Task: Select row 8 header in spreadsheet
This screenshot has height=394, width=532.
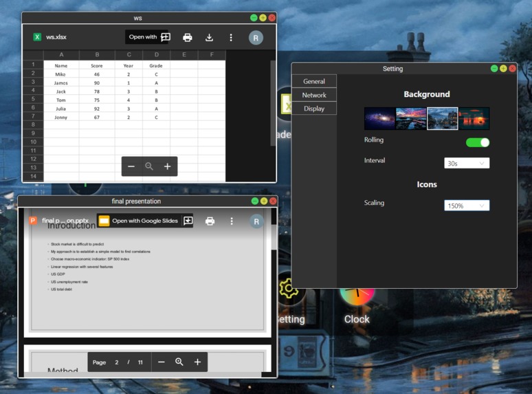Action: pyautogui.click(x=33, y=124)
